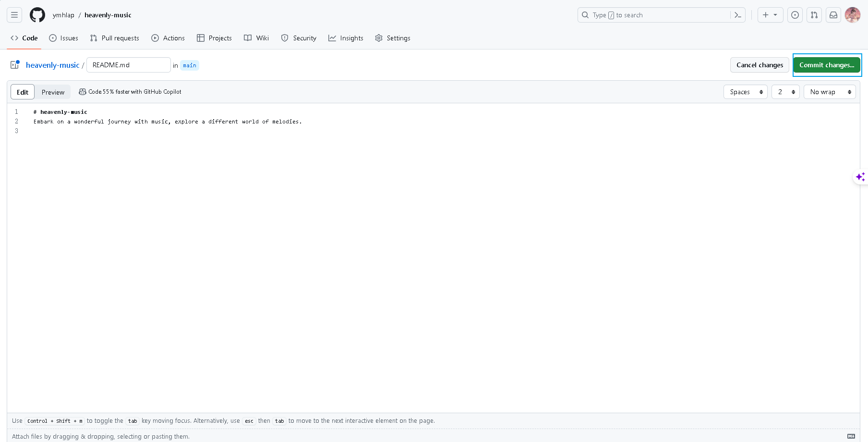The image size is (868, 442).
Task: Switch to Preview mode
Action: pyautogui.click(x=53, y=92)
